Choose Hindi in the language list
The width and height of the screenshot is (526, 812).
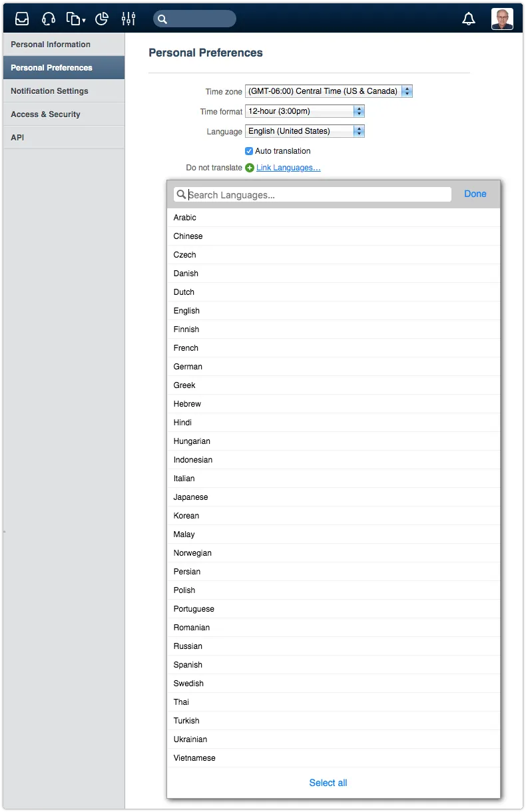click(x=334, y=423)
